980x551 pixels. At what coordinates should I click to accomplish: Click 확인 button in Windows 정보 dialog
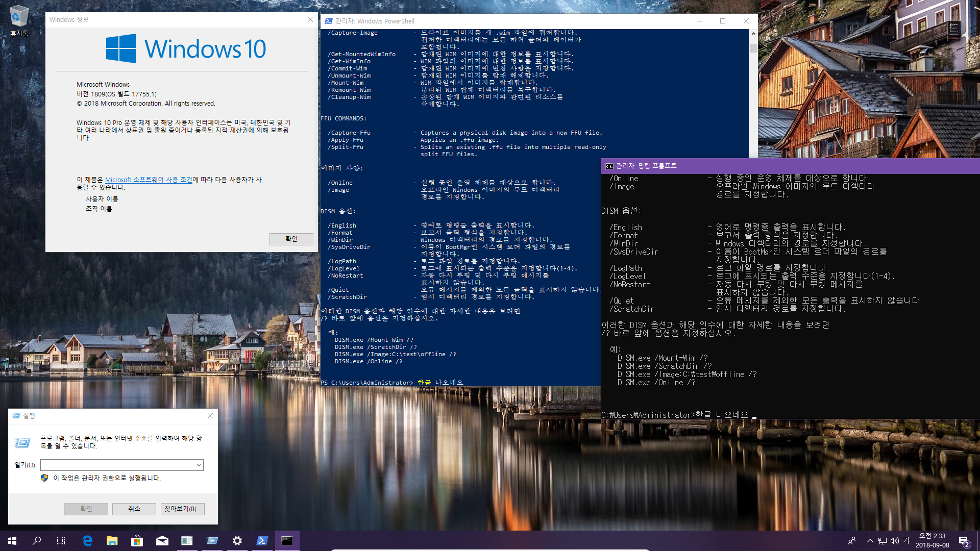(x=291, y=239)
